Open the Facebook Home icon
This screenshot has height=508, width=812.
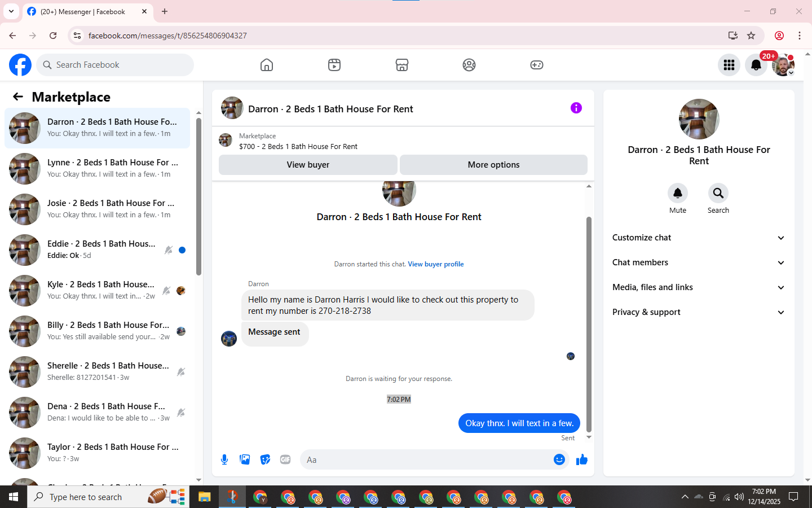click(x=267, y=65)
